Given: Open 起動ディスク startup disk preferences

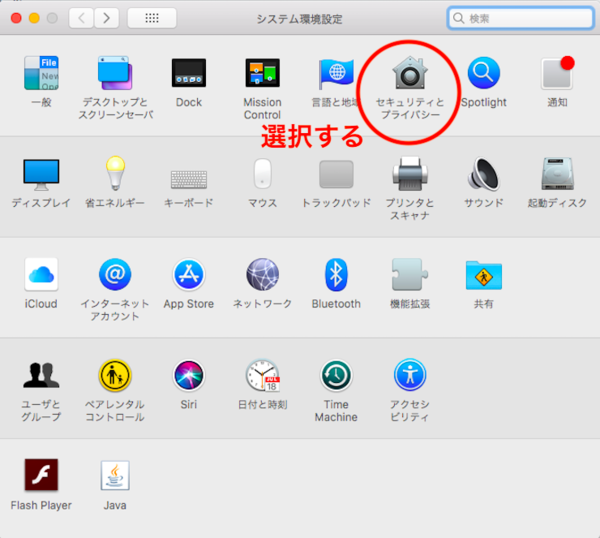Looking at the screenshot, I should tap(557, 174).
